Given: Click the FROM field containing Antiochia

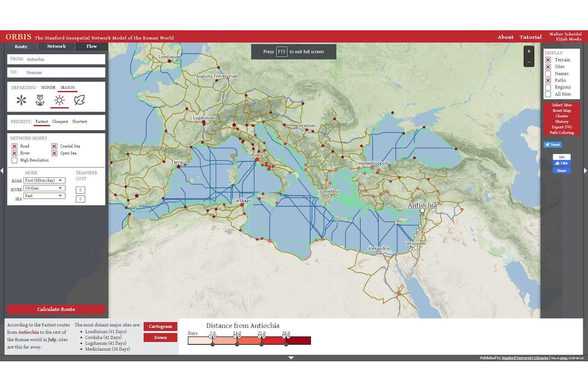Looking at the screenshot, I should 56,59.
